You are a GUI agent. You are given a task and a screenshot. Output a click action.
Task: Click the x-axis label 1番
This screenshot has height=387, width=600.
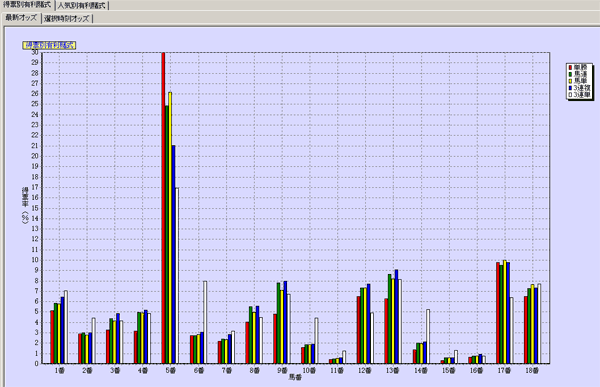pyautogui.click(x=59, y=371)
